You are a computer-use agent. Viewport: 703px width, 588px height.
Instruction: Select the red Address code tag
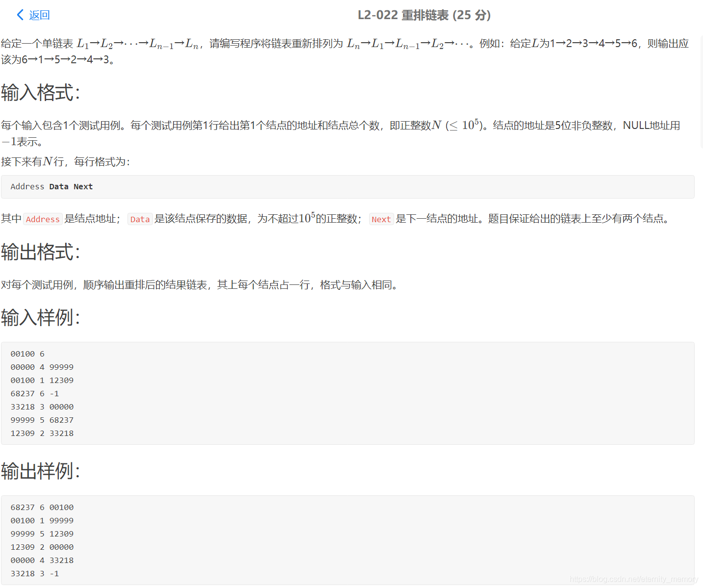click(x=43, y=219)
